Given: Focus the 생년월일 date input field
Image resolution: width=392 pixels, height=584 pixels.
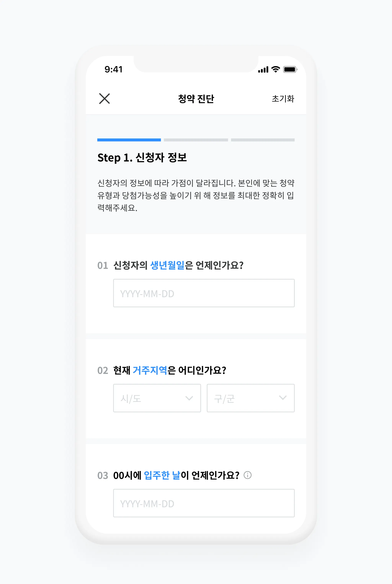Looking at the screenshot, I should point(204,293).
